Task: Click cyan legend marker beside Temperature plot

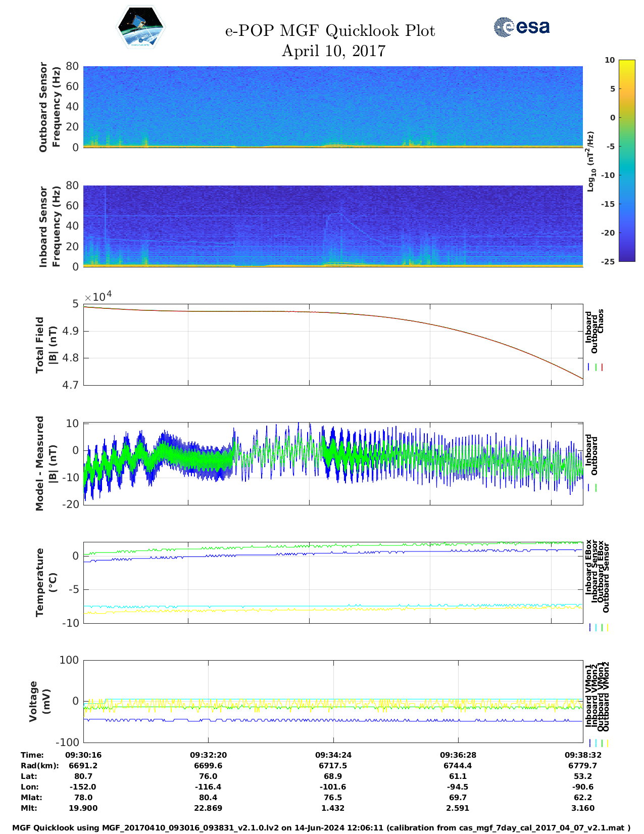Action: 596,627
